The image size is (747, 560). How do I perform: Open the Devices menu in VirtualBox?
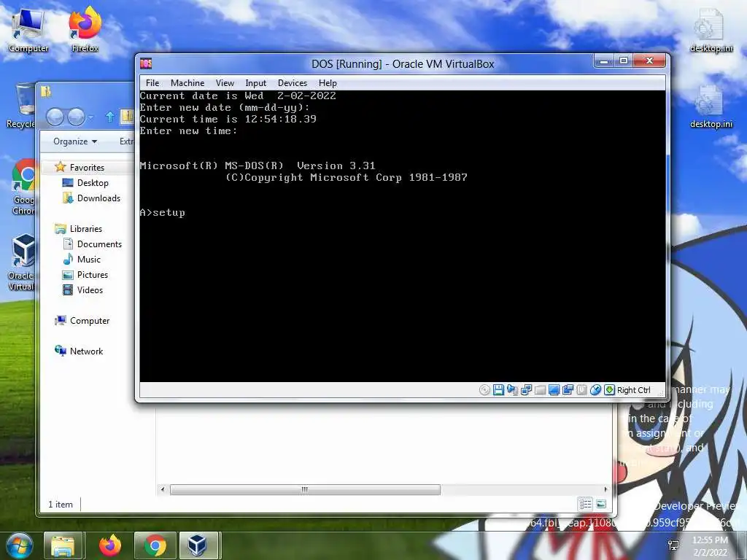click(x=292, y=83)
